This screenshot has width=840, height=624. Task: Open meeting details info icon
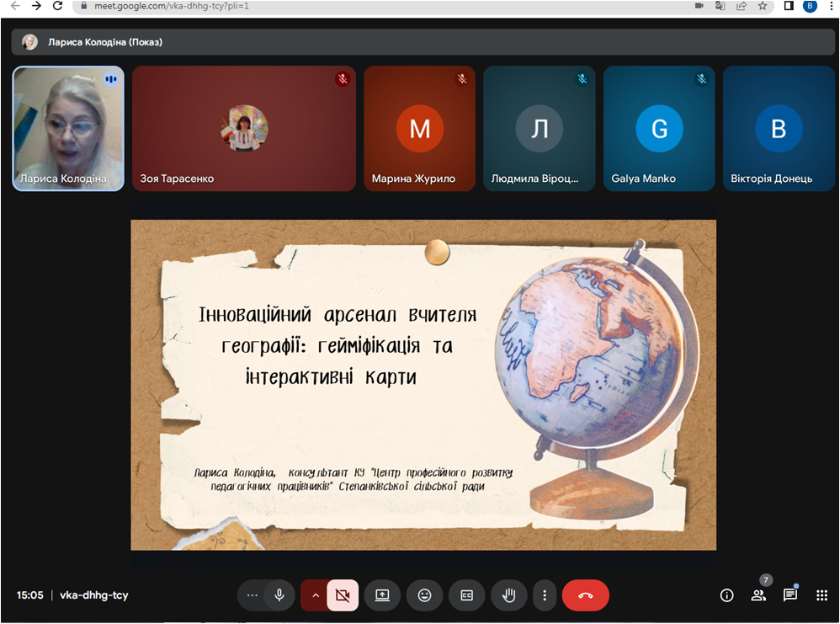727,595
